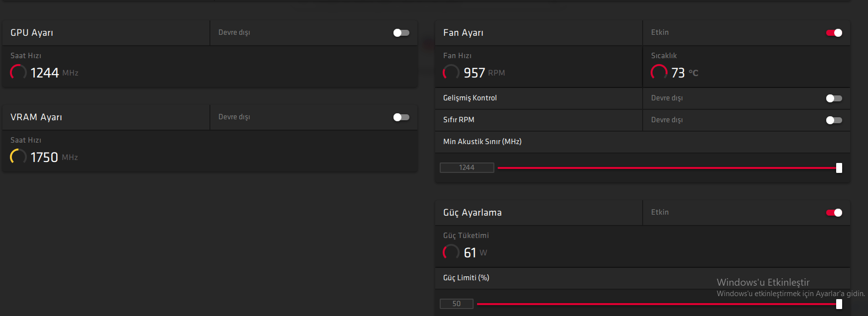The width and height of the screenshot is (868, 316).
Task: Click the VRAM Ayarı section header
Action: [36, 117]
